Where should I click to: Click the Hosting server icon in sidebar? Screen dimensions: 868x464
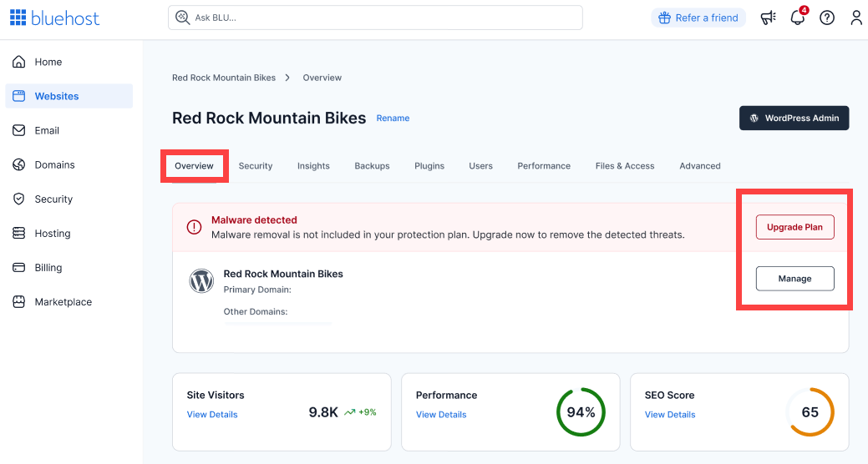(x=19, y=233)
